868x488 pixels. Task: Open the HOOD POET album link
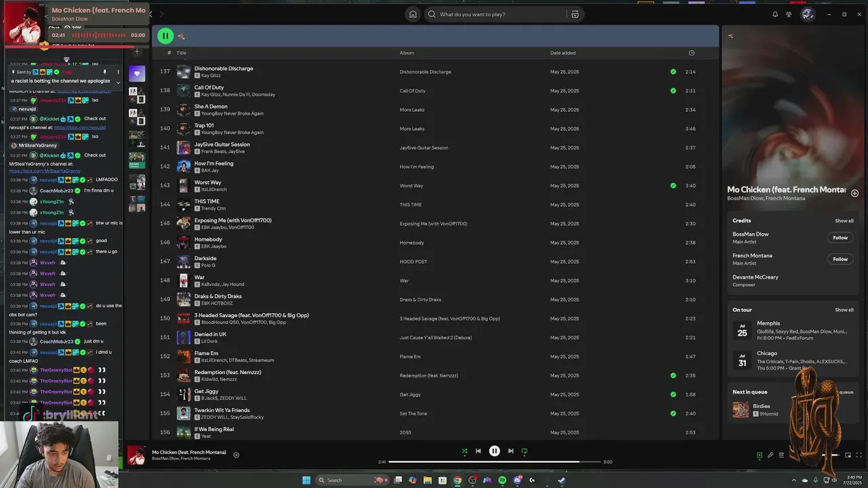click(x=412, y=262)
